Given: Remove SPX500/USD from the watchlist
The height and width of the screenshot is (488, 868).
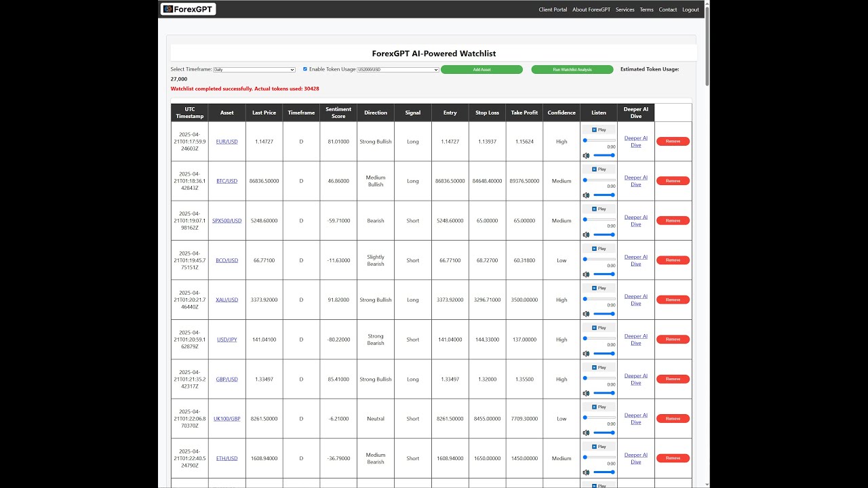Looking at the screenshot, I should 673,220.
